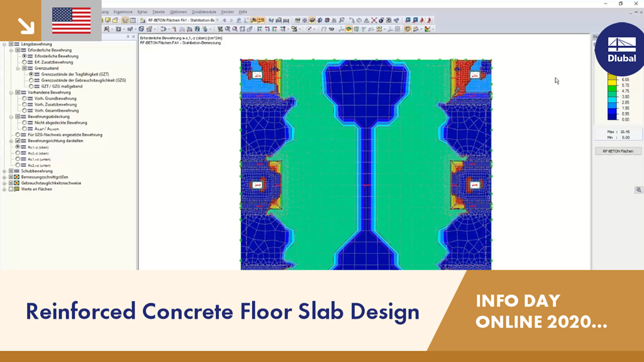
Task: Click the green 4.75 legend color
Action: 613,88
